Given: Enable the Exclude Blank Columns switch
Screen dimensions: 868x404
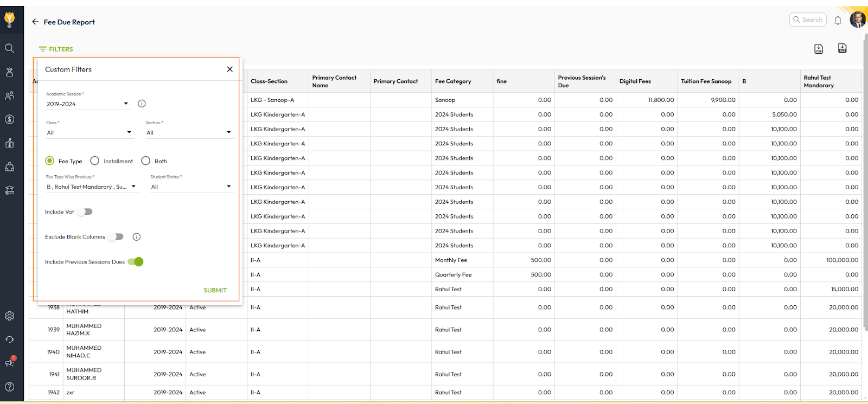Looking at the screenshot, I should tap(116, 237).
